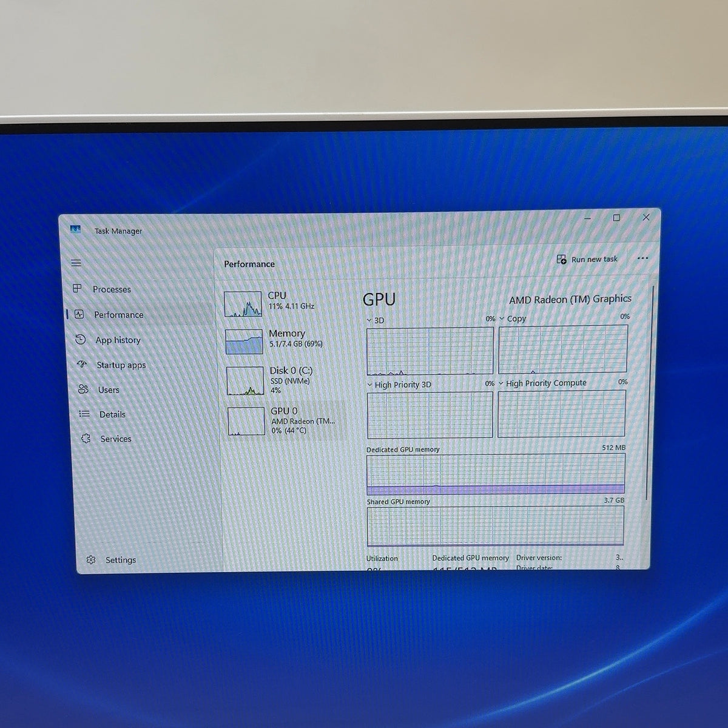Select the Memory usage graph thumbnail
The height and width of the screenshot is (728, 728).
244,342
